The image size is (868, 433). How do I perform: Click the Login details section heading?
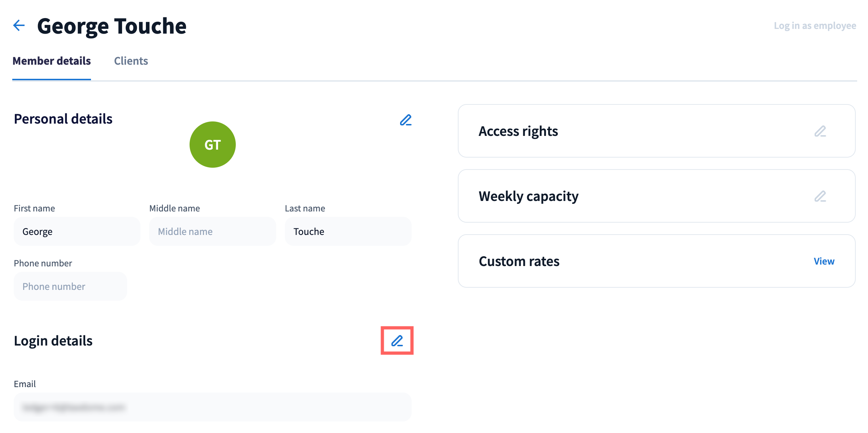pyautogui.click(x=53, y=341)
